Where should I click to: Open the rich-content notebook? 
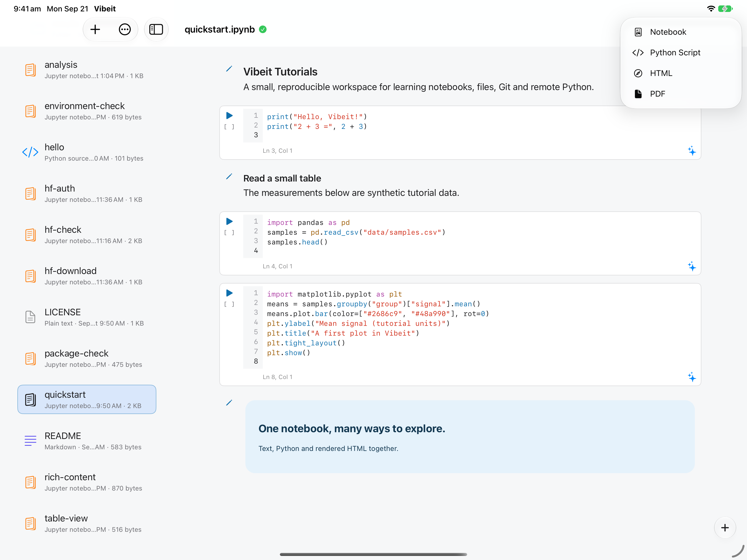pyautogui.click(x=87, y=482)
